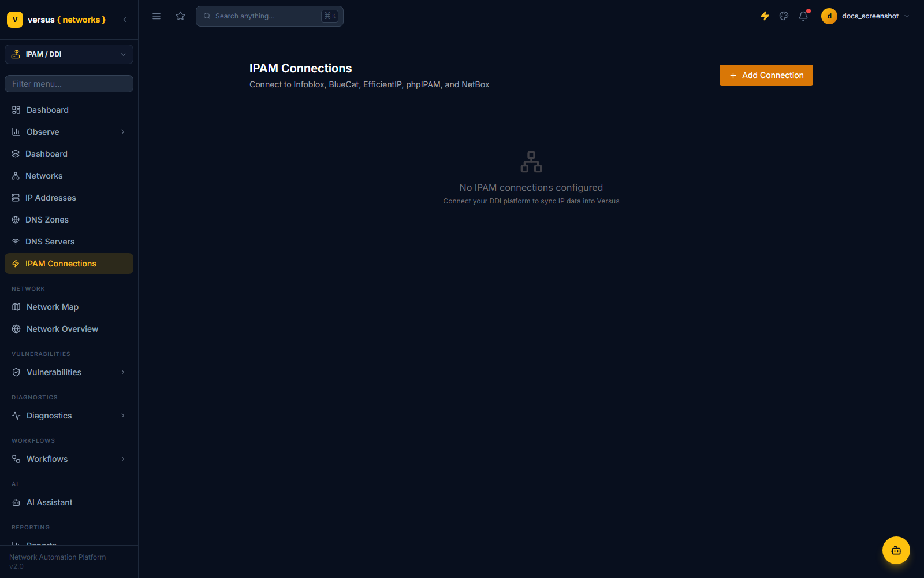
Task: Open the floating robot chat button
Action: 896,550
